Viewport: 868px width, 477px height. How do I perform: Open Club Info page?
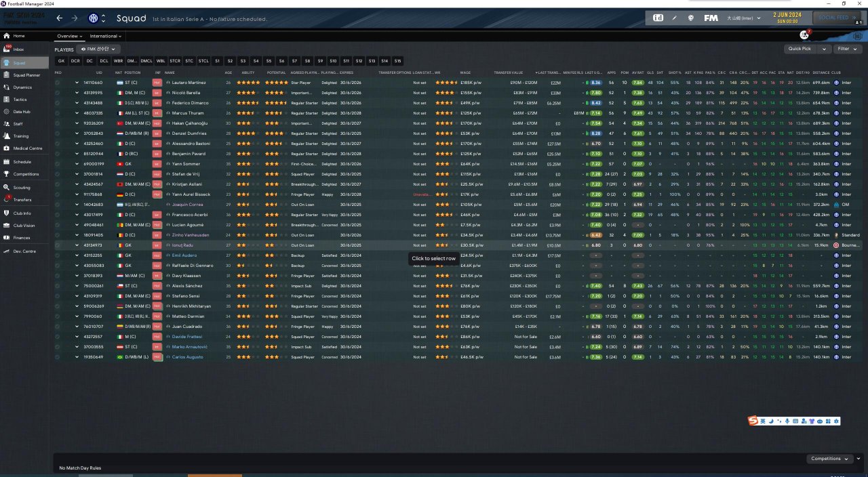click(x=22, y=213)
